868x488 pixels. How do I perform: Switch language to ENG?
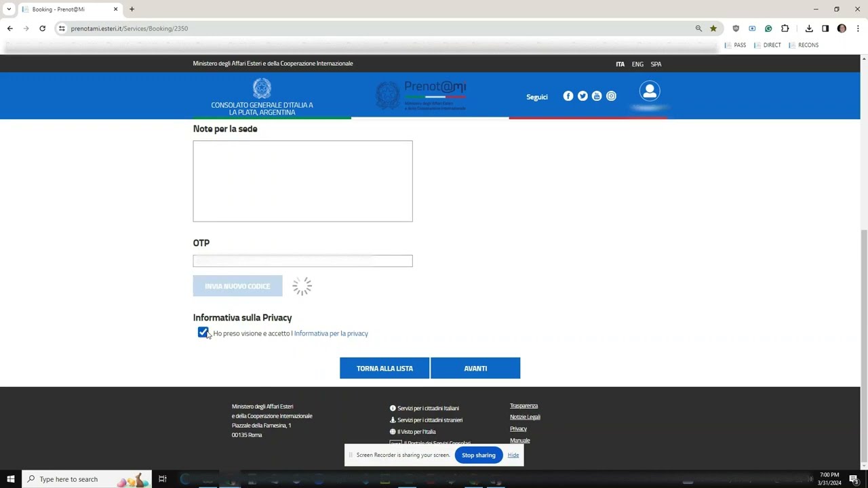click(x=637, y=64)
